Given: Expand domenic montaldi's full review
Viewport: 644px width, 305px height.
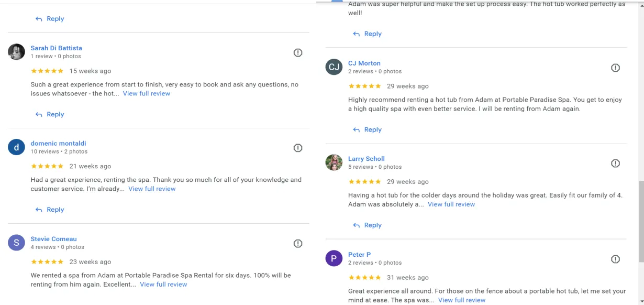Looking at the screenshot, I should coord(152,189).
